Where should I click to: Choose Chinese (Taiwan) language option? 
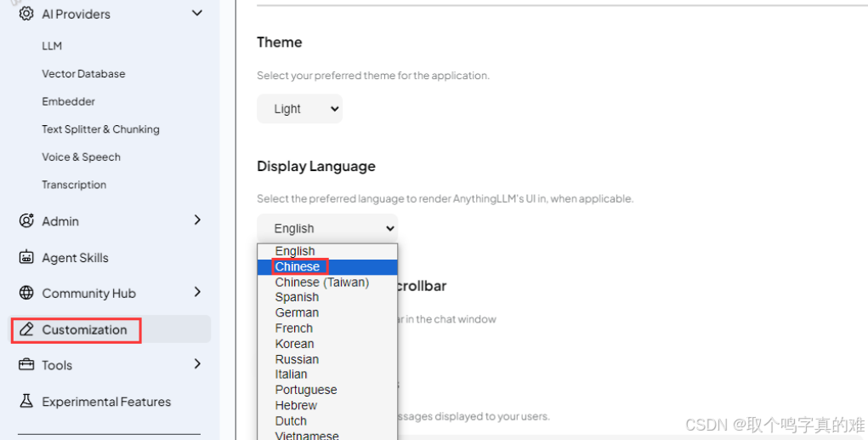pos(327,282)
